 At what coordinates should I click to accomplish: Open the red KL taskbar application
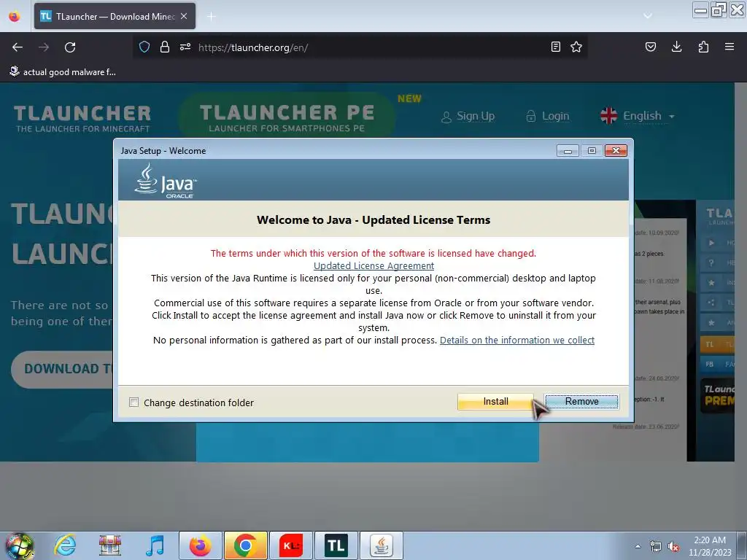click(x=290, y=545)
